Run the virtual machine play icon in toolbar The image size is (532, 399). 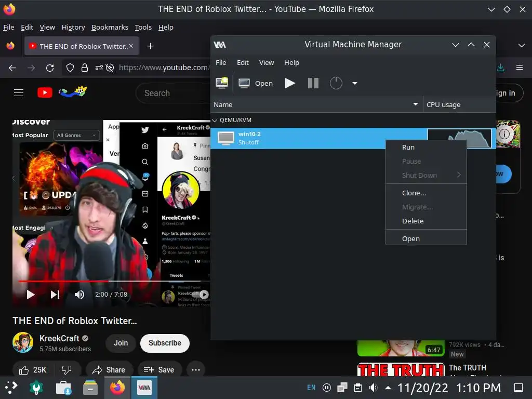[x=290, y=83]
